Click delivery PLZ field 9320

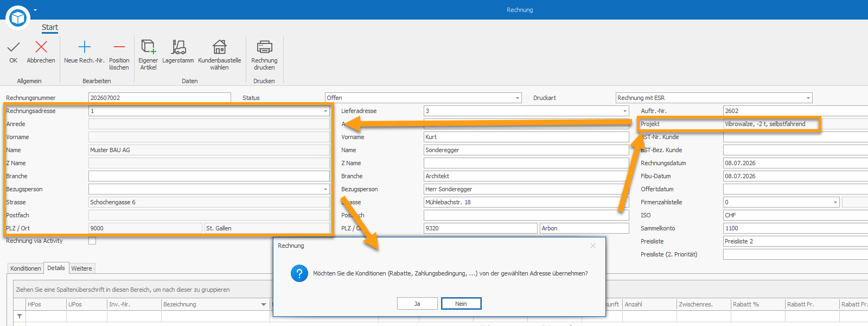[481, 228]
